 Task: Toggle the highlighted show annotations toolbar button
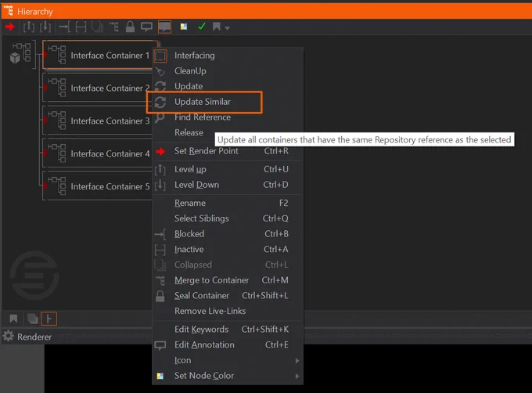pyautogui.click(x=164, y=27)
